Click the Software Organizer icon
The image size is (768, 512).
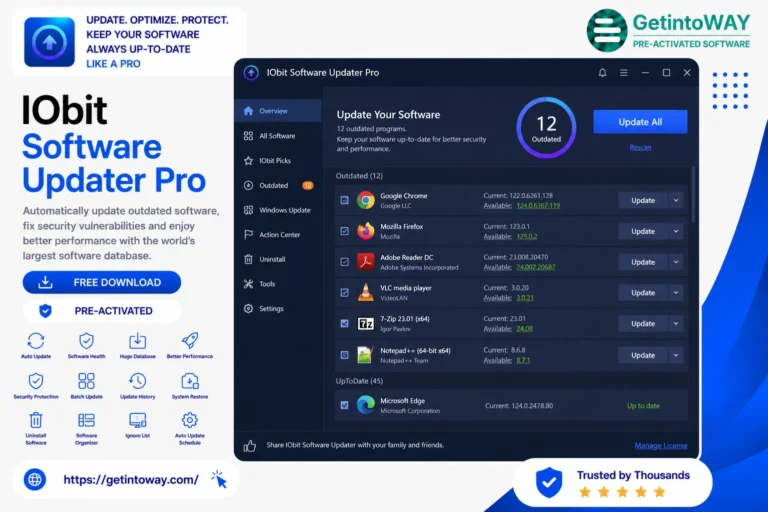(86, 420)
